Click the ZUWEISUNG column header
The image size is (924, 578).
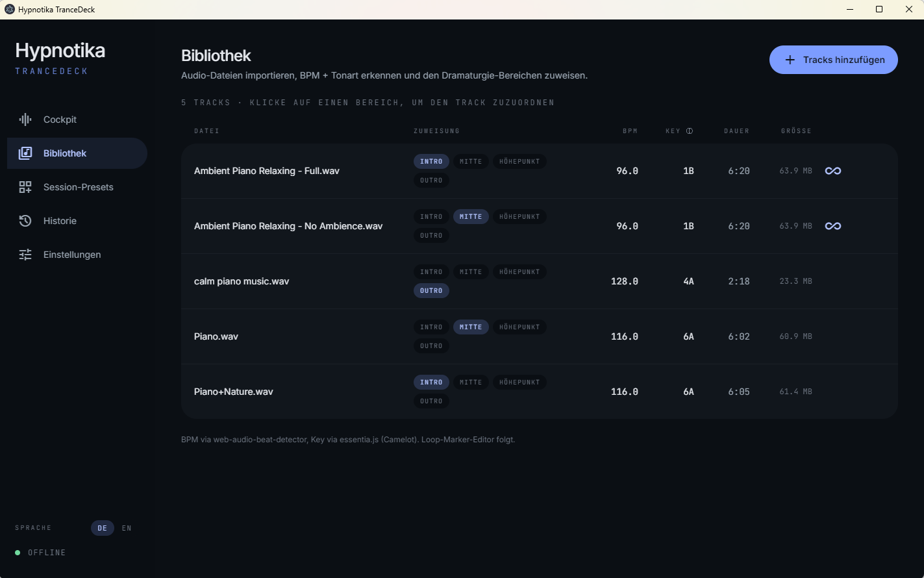point(437,131)
